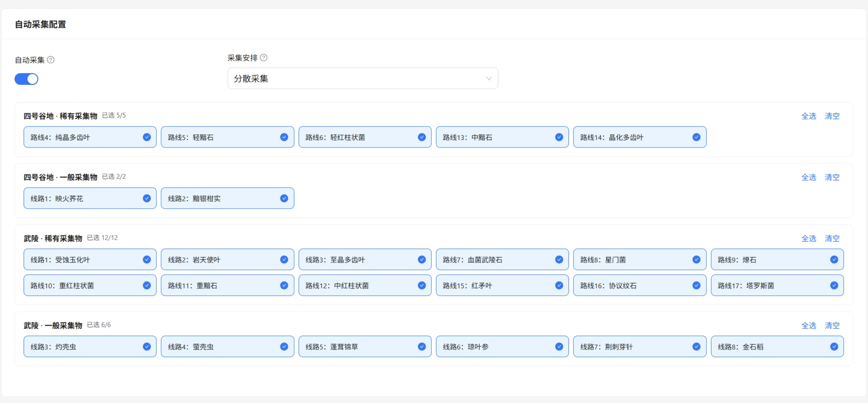Toggle 路线13：中黯石 option
The width and height of the screenshot is (868, 403).
coord(502,137)
